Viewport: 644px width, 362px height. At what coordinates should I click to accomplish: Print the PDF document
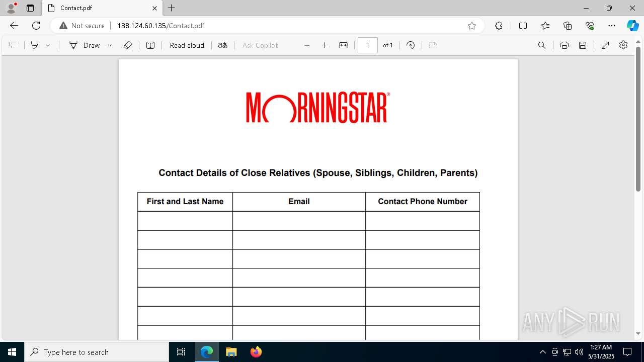coord(565,45)
